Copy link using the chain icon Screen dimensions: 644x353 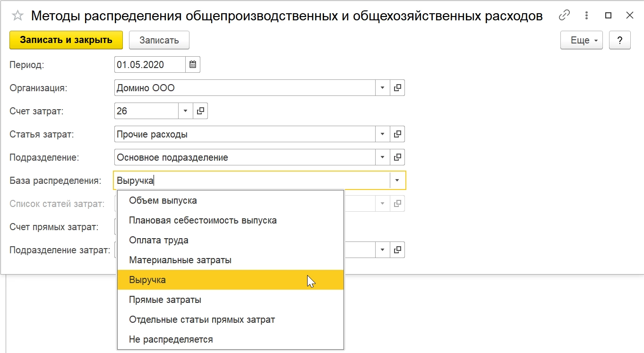point(564,16)
